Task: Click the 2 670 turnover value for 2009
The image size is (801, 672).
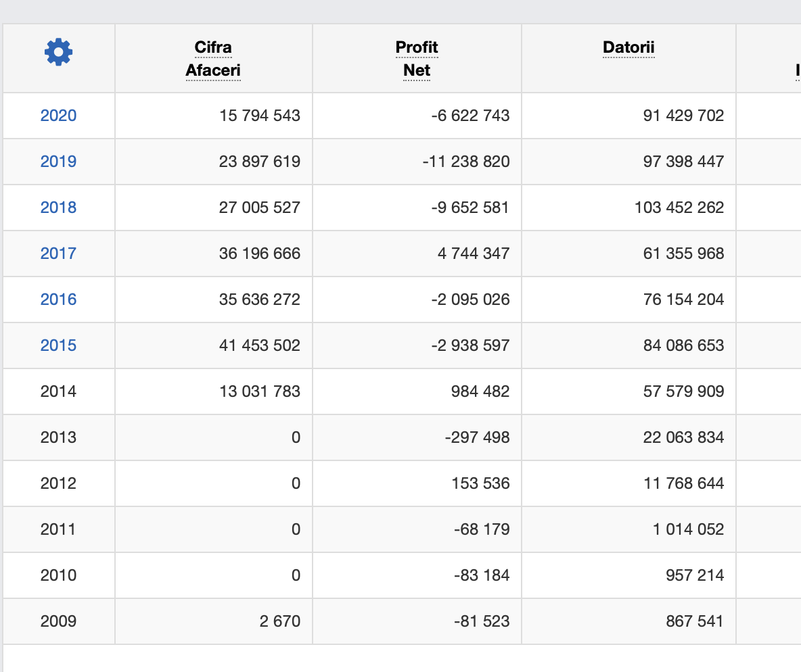Action: click(x=280, y=621)
